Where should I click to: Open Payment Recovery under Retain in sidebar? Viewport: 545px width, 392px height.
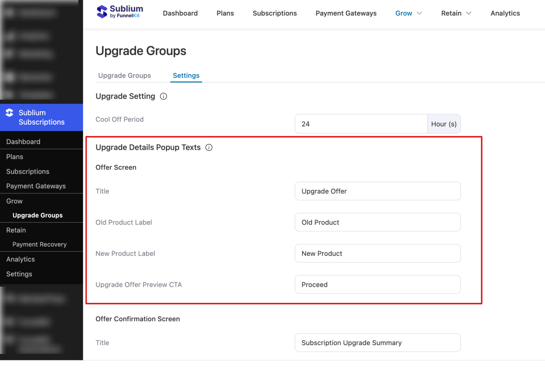pyautogui.click(x=39, y=244)
